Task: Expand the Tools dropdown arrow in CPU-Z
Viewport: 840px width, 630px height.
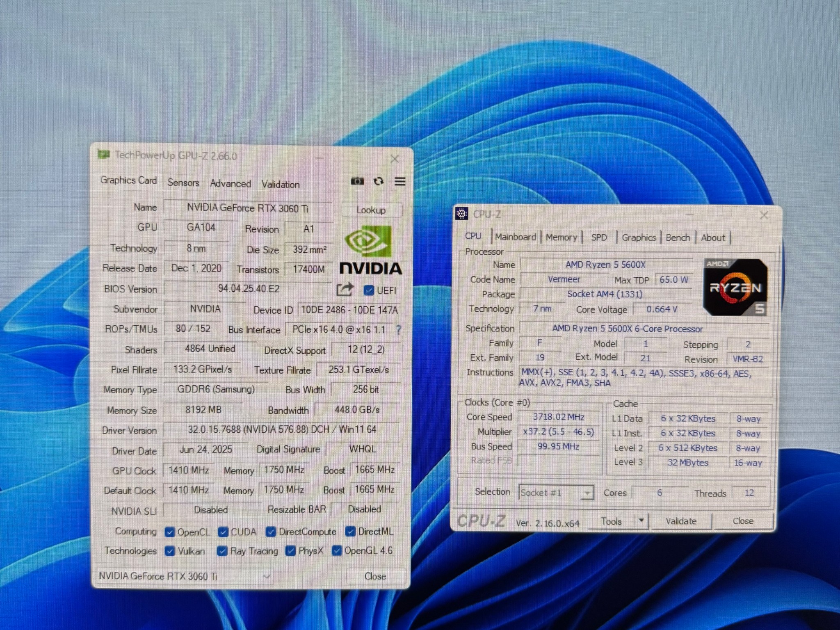Action: (x=642, y=520)
